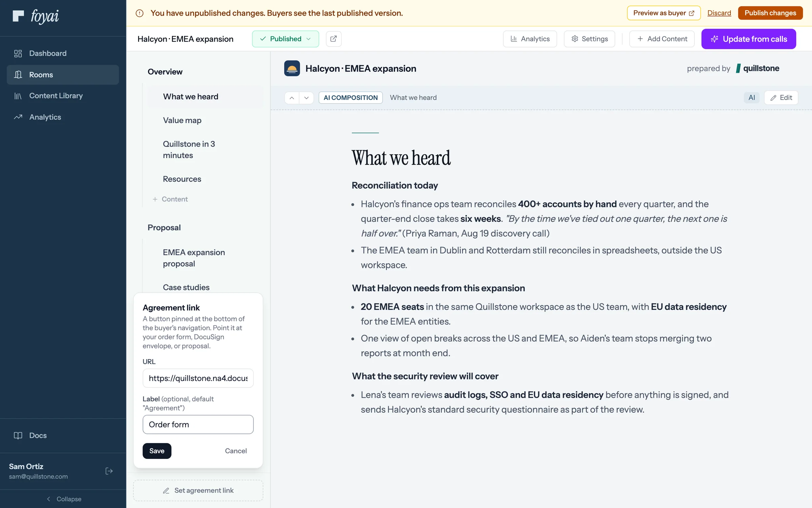Click the quillstone prepared-by logo
Image resolution: width=812 pixels, height=508 pixels.
click(758, 68)
